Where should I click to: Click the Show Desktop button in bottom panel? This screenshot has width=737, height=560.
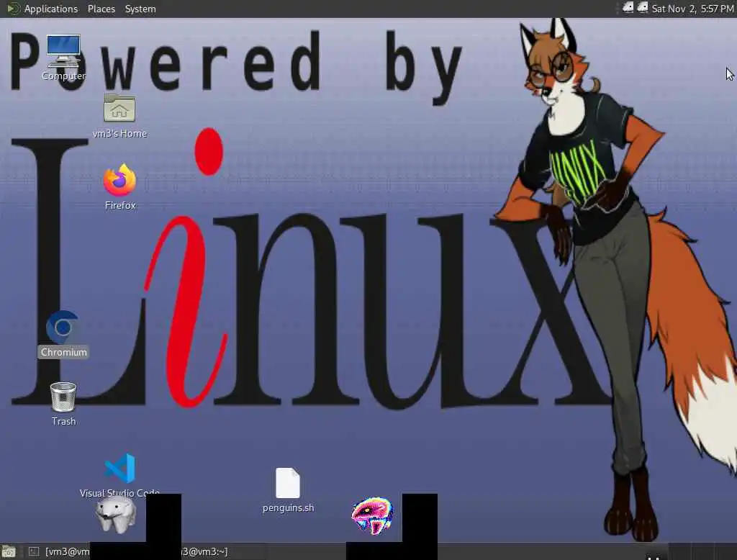[x=9, y=551]
